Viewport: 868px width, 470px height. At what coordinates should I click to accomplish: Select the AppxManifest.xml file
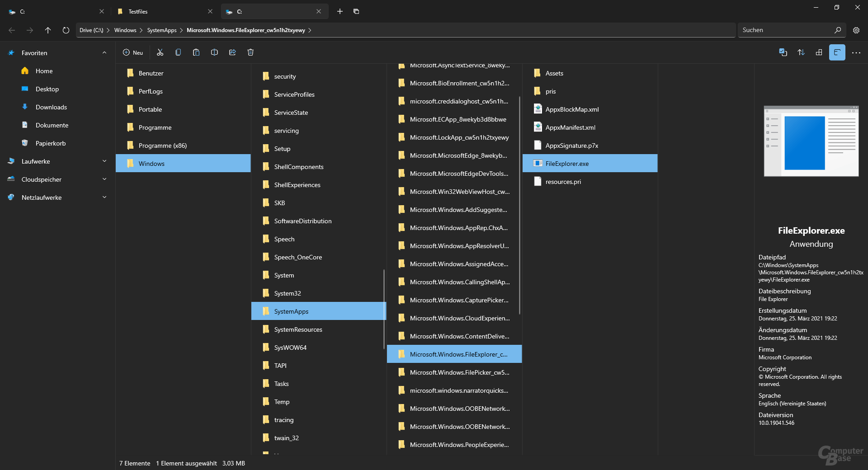point(590,127)
